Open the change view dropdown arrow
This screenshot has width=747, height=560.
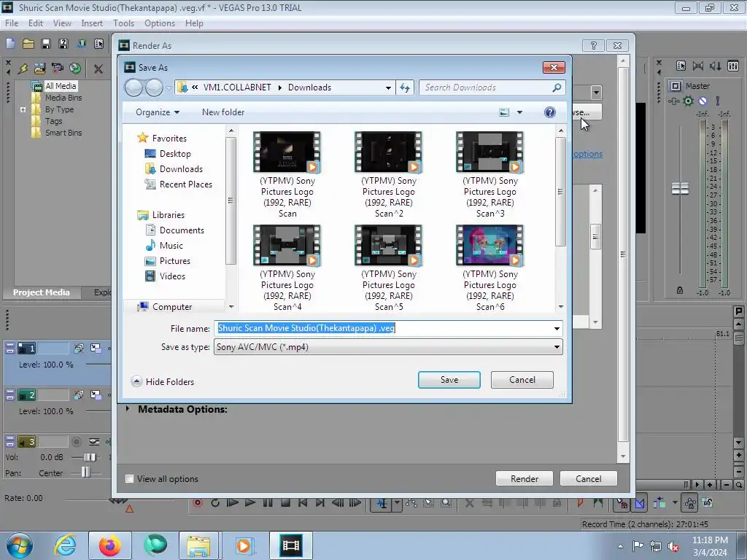(x=519, y=112)
